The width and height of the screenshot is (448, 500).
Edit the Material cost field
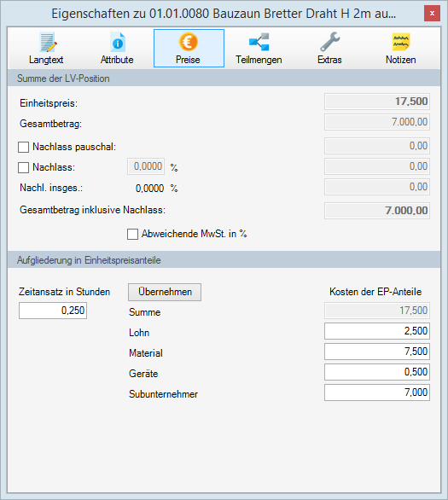pyautogui.click(x=377, y=352)
